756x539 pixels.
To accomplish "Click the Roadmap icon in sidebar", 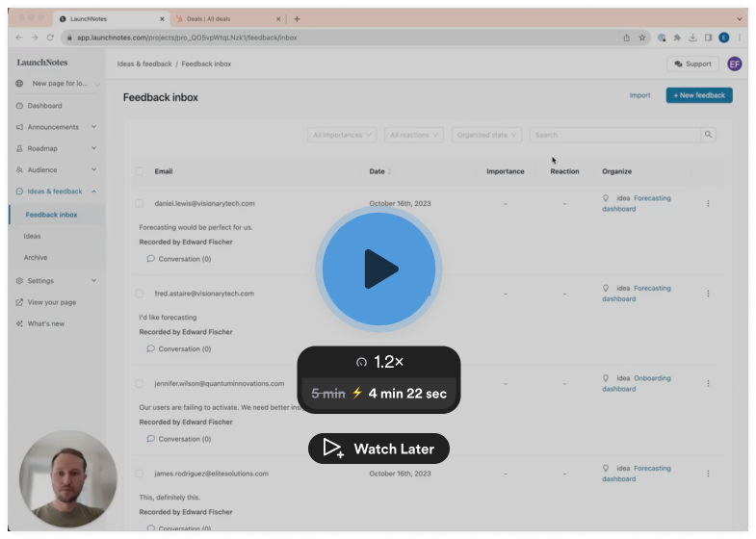I will pyautogui.click(x=19, y=148).
